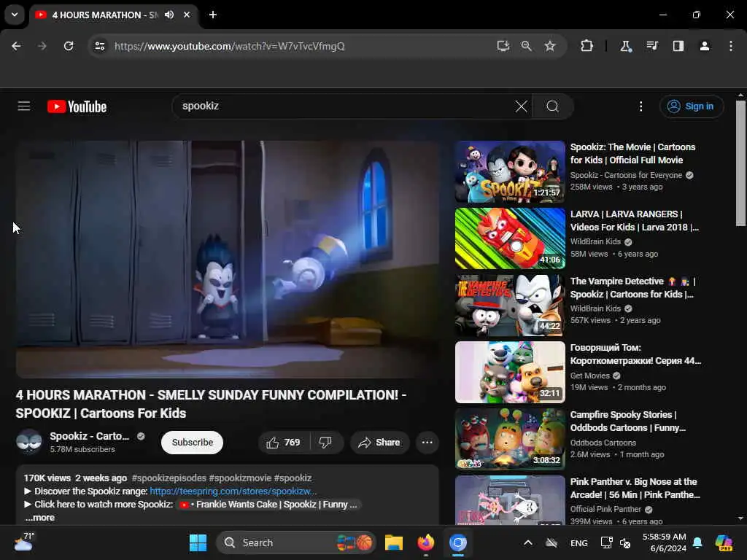Share the video
The height and width of the screenshot is (560, 747).
click(x=379, y=443)
